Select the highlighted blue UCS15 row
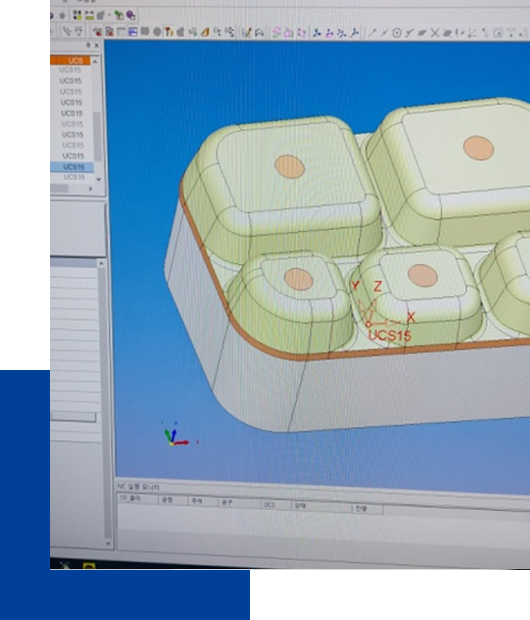The width and height of the screenshot is (530, 620). (x=72, y=167)
